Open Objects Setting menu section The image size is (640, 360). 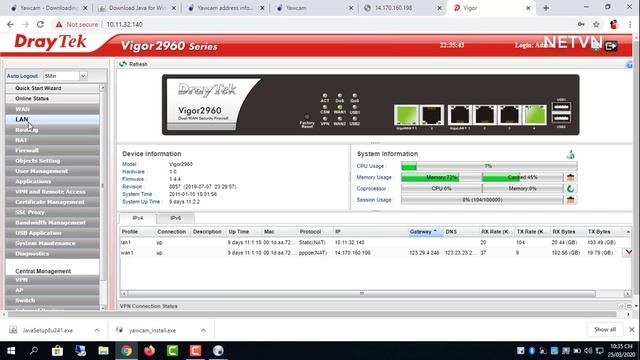coord(52,161)
